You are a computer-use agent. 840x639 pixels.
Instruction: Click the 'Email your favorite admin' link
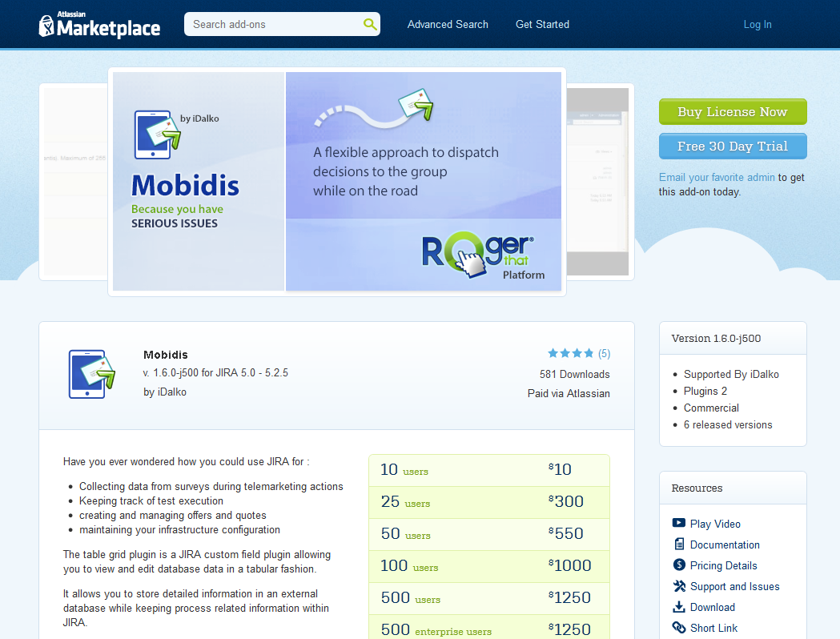tap(717, 177)
